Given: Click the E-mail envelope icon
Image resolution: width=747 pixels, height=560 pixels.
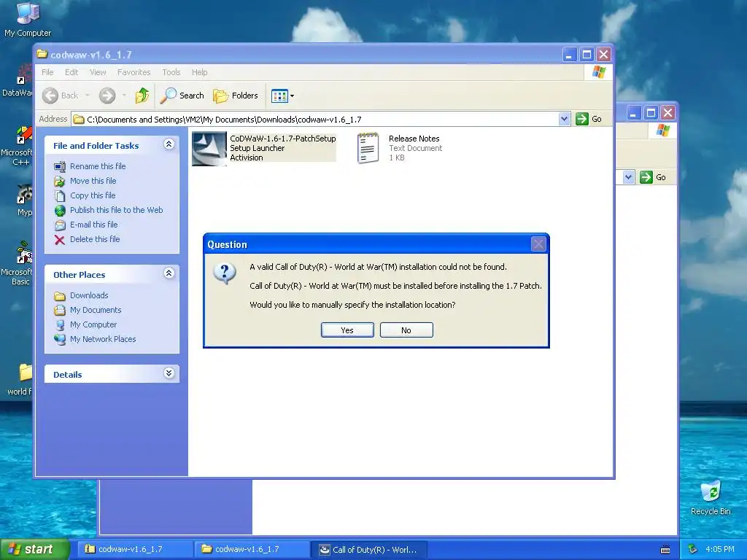Looking at the screenshot, I should coord(60,225).
